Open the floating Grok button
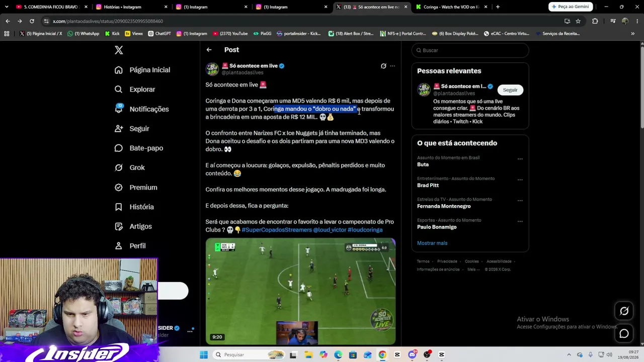 624,311
